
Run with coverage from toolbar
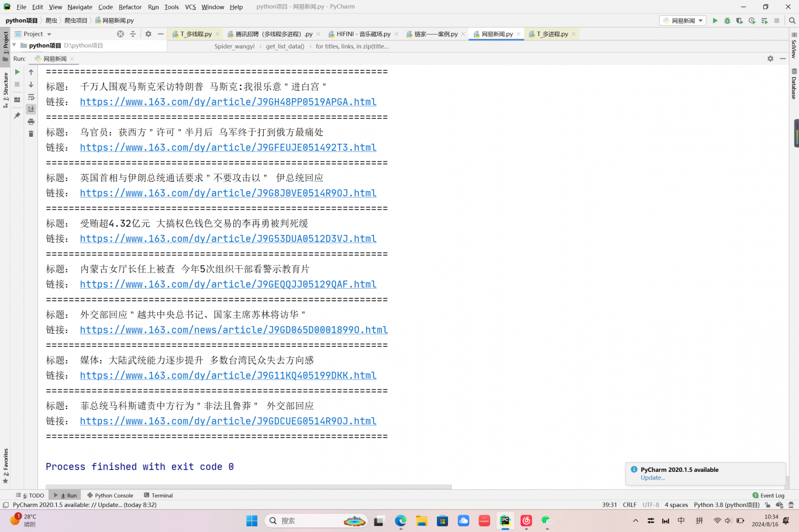[739, 20]
